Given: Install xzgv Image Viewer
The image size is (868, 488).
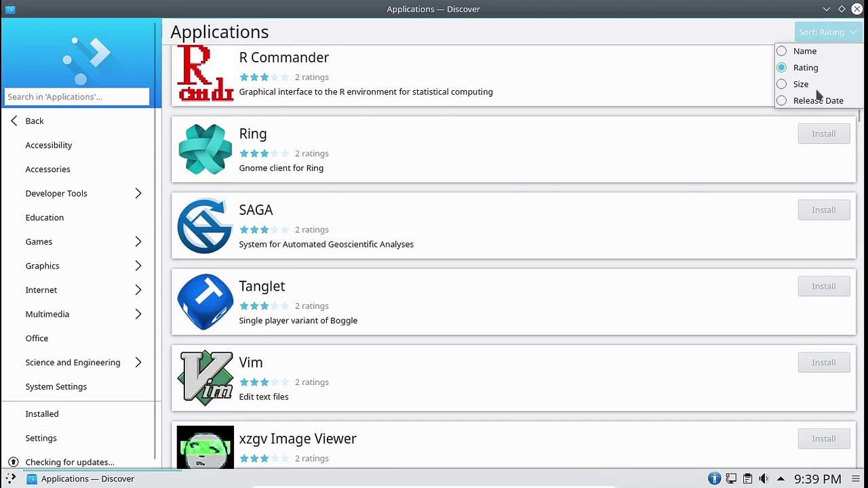Looking at the screenshot, I should (x=824, y=439).
